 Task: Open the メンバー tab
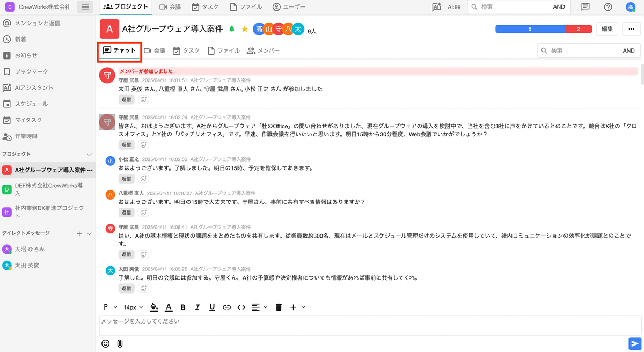coord(263,50)
